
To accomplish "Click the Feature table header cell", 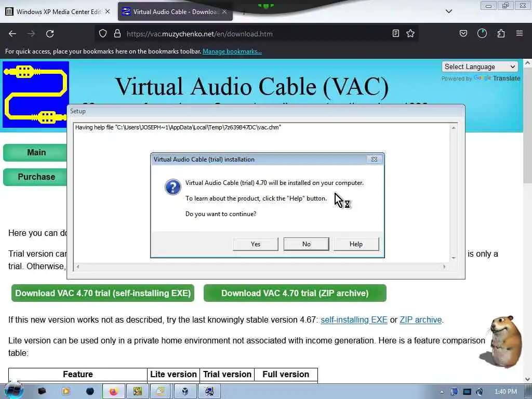I will tap(78, 375).
